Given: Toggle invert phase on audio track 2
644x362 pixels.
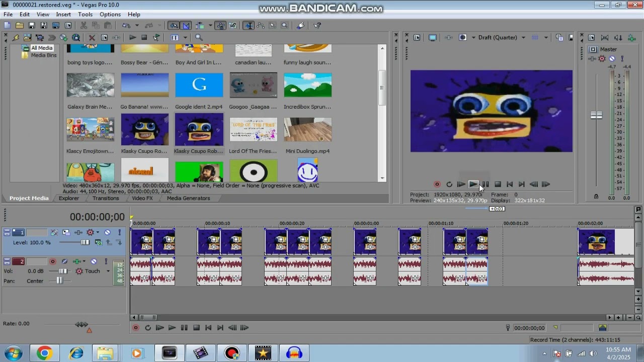Looking at the screenshot, I should tap(64, 261).
